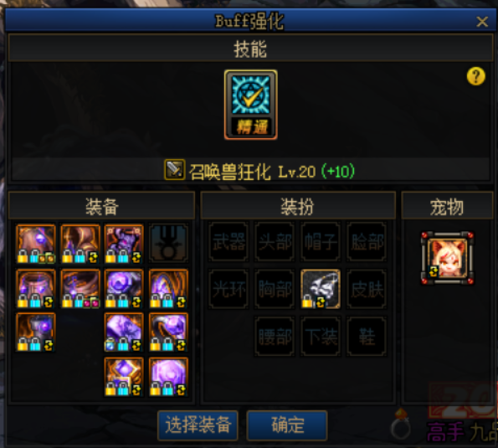Select the purple diamond gem equipment icon
Screen dimensions: 498x448
(x=124, y=377)
